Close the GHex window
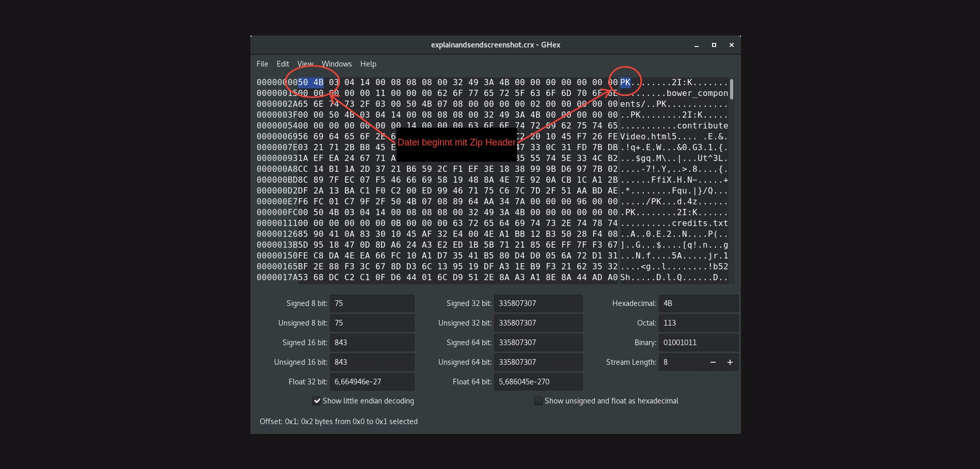The image size is (980, 469). [732, 45]
